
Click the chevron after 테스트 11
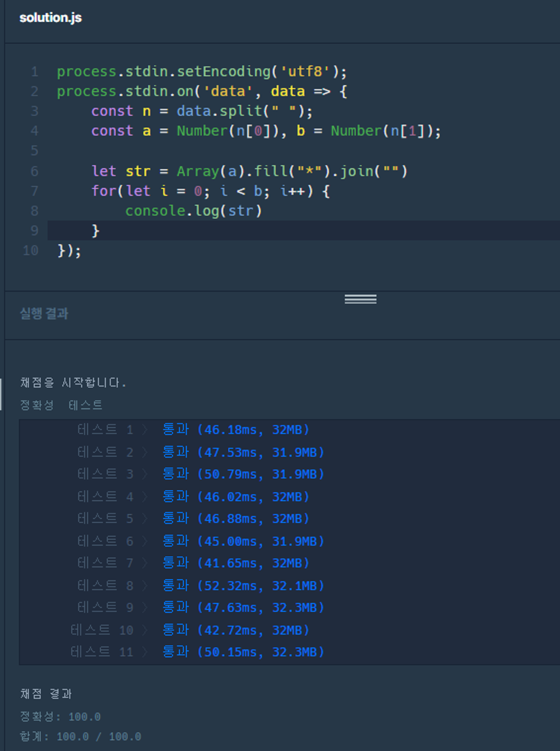coord(145,652)
